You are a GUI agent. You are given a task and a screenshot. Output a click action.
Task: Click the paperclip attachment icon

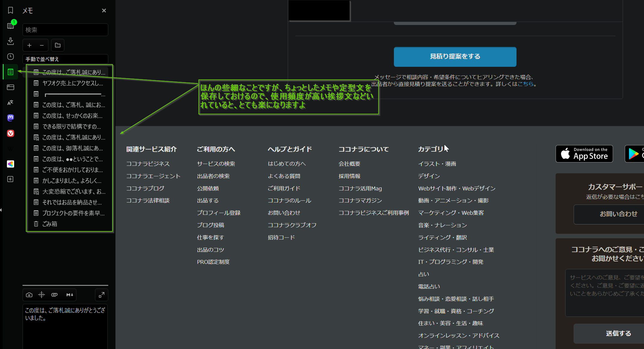point(54,295)
